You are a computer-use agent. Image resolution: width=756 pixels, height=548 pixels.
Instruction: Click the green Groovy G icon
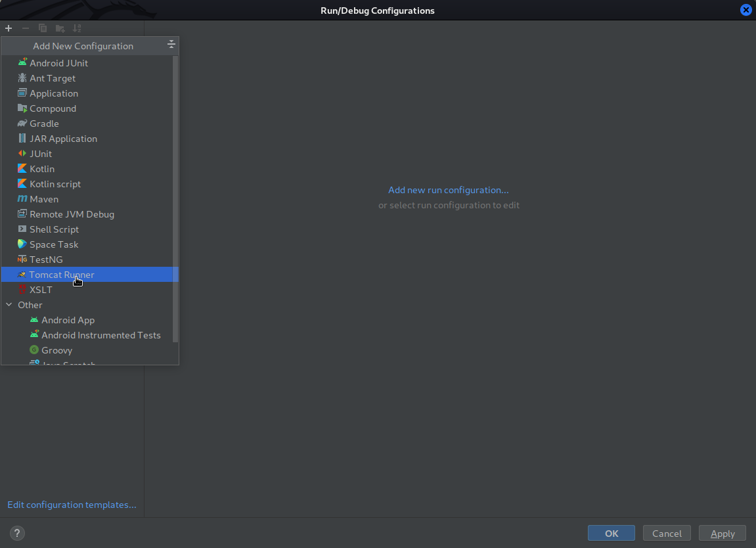click(x=33, y=350)
